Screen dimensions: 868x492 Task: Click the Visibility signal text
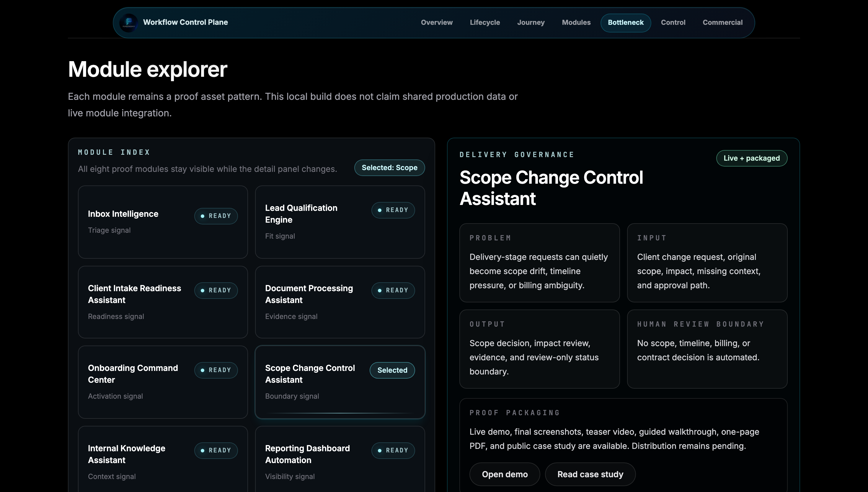pyautogui.click(x=290, y=476)
